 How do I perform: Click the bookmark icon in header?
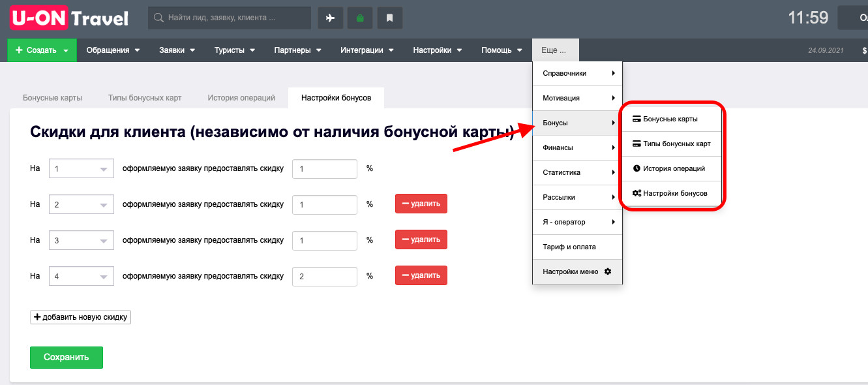pyautogui.click(x=389, y=18)
